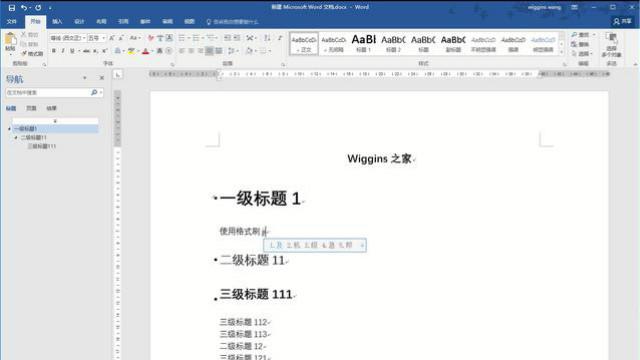
Task: Click the Character Shading icon
Action: (160, 51)
